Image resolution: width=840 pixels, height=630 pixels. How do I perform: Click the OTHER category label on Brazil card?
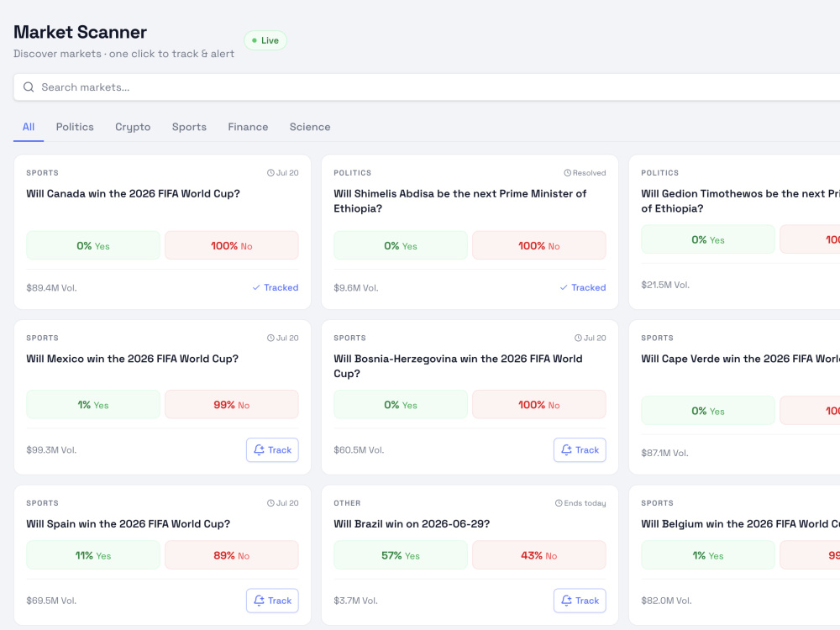[347, 503]
